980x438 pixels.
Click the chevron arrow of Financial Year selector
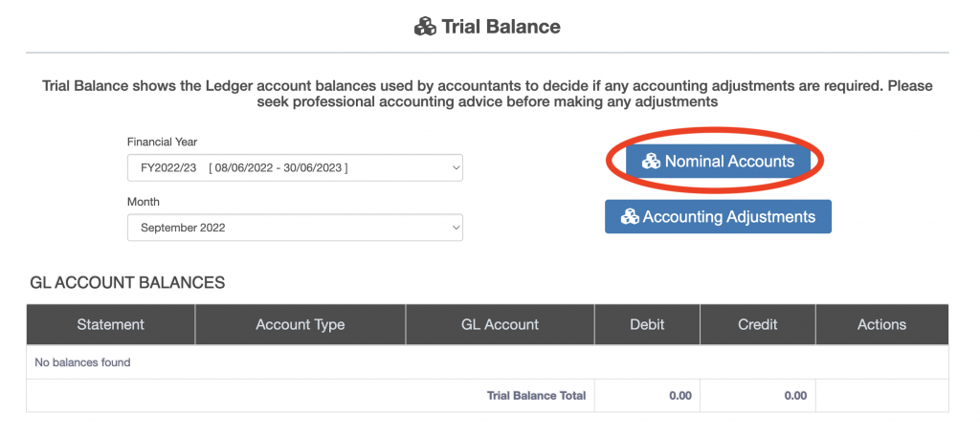[x=454, y=168]
